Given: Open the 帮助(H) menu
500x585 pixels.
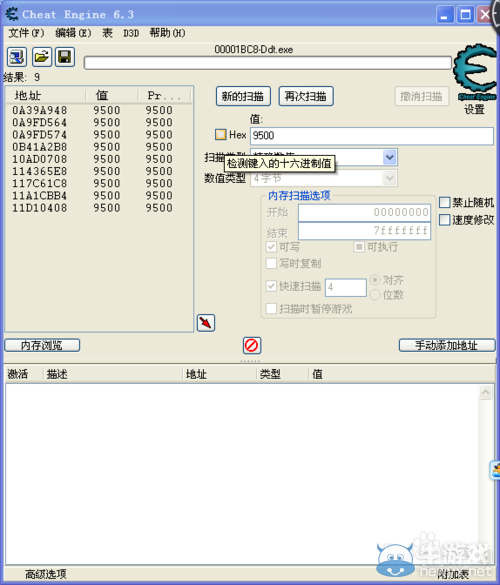Looking at the screenshot, I should pos(167,33).
